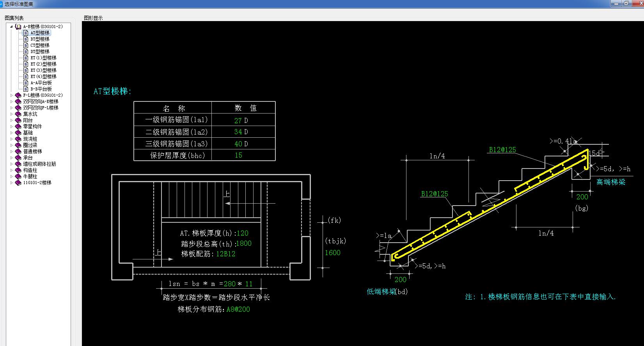The height and width of the screenshot is (346, 644).
Task: Click the document icon beside ET(4)型楼梯
Action: click(x=26, y=76)
